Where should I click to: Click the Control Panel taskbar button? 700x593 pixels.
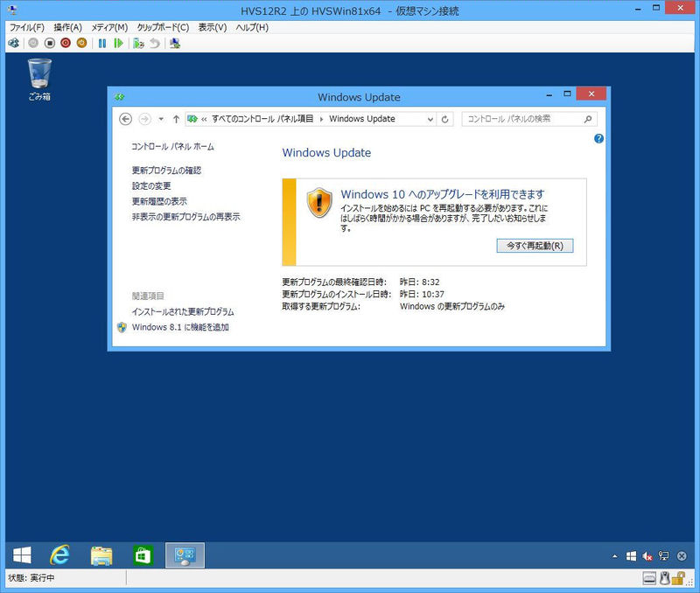click(185, 555)
